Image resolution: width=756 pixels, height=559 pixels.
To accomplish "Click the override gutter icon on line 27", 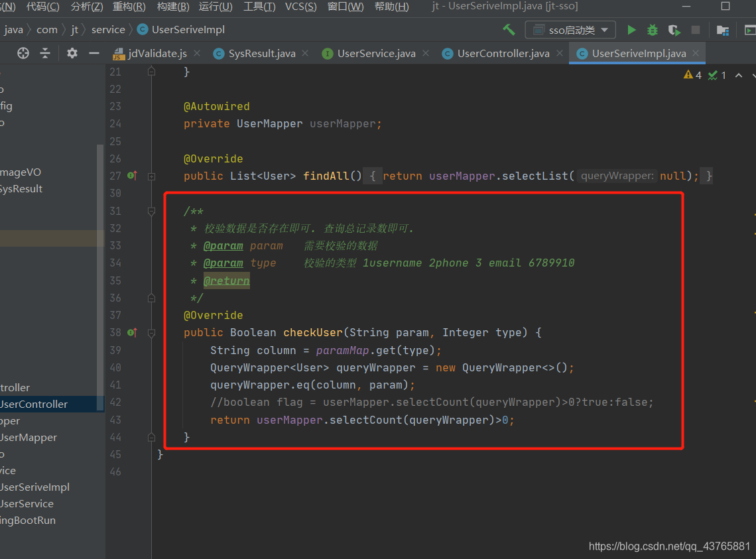I will pos(132,176).
